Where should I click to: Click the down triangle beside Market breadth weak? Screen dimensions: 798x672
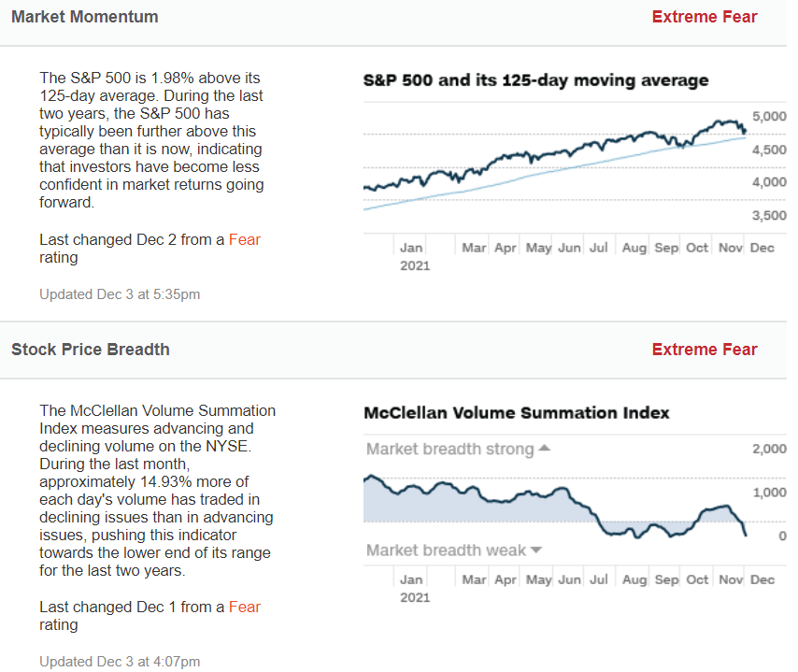point(536,550)
